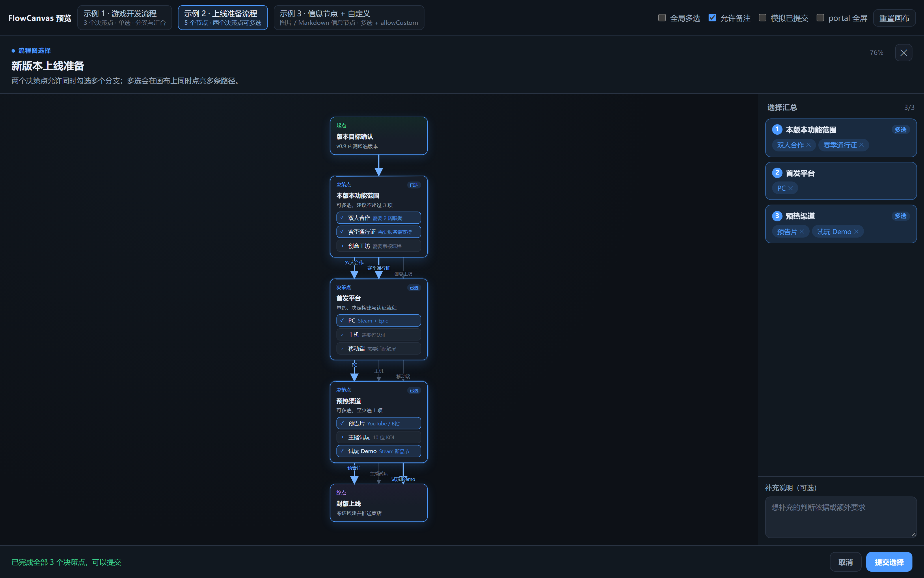
Task: Switch to 示例 1 游戏开发流程 tab
Action: 124,18
